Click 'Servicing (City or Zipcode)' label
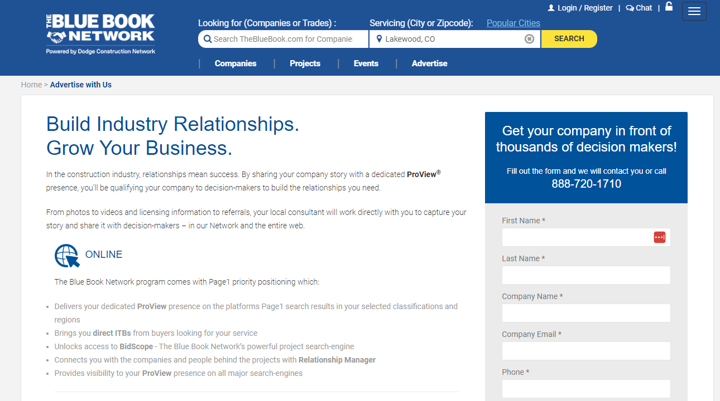720x401 pixels. pos(421,23)
